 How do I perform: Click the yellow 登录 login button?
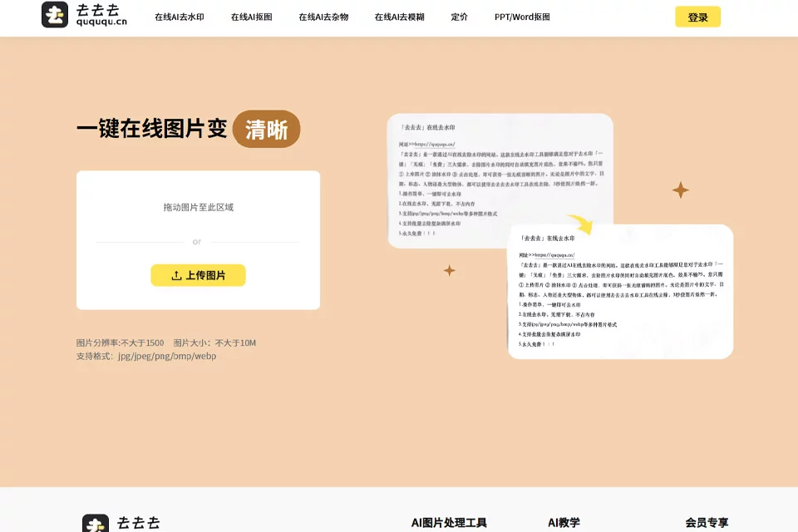(697, 17)
